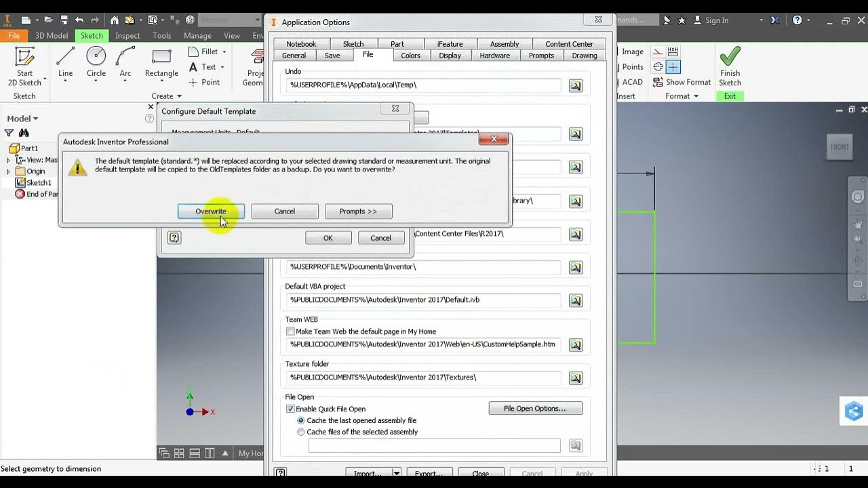
Task: Toggle Centerline format icon
Action: [658, 66]
